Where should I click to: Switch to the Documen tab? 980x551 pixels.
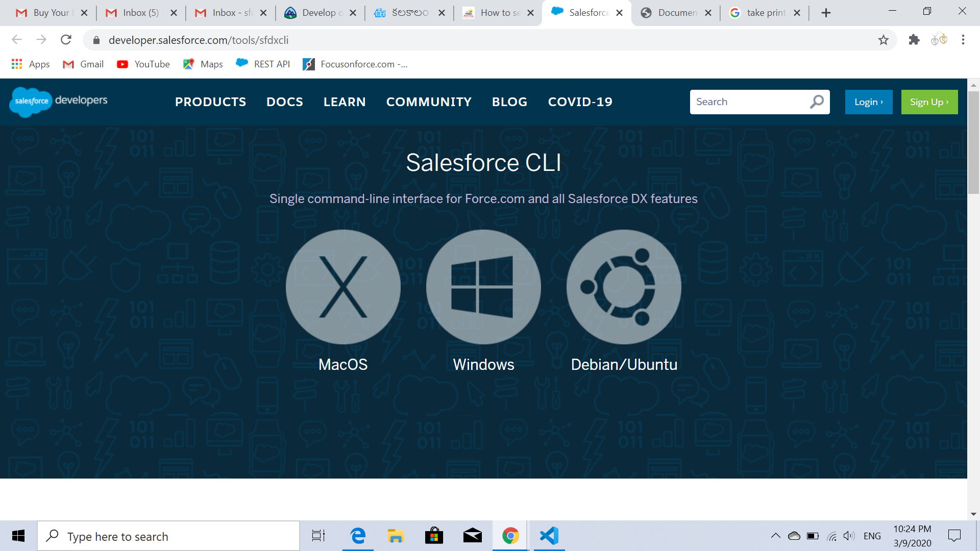coord(676,13)
